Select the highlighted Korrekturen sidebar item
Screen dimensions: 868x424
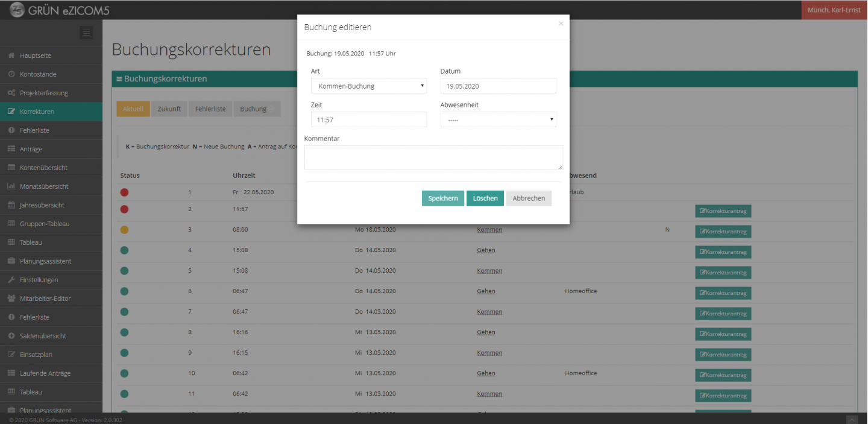click(51, 112)
